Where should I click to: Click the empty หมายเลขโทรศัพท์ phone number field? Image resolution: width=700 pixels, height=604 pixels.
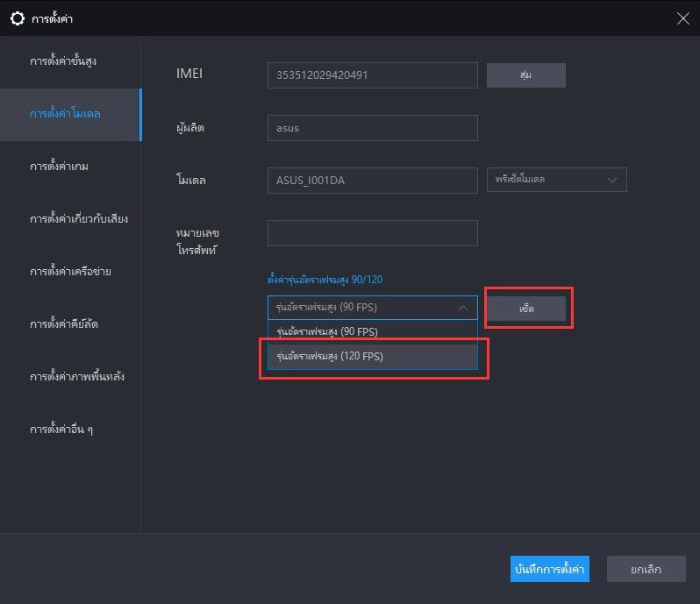(372, 233)
